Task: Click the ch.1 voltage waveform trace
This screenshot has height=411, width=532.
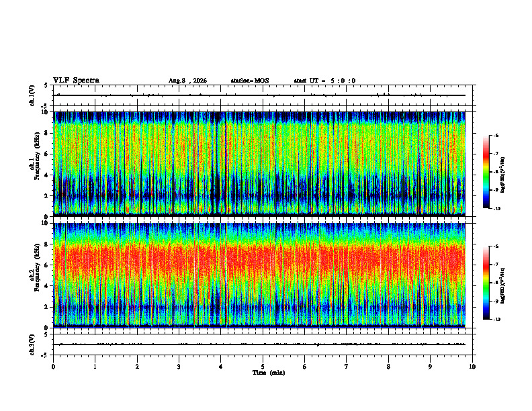Action: click(x=259, y=95)
